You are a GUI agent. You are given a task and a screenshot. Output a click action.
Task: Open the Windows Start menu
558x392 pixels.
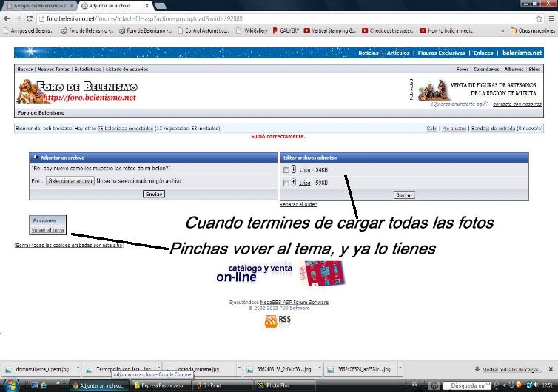(10, 385)
